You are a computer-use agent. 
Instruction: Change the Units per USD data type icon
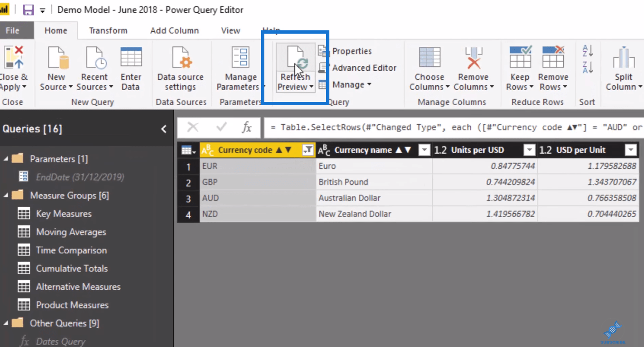440,150
